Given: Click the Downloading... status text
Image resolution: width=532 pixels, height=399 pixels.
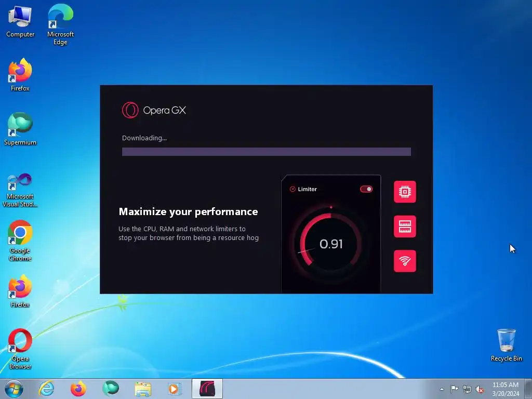Looking at the screenshot, I should click(144, 138).
